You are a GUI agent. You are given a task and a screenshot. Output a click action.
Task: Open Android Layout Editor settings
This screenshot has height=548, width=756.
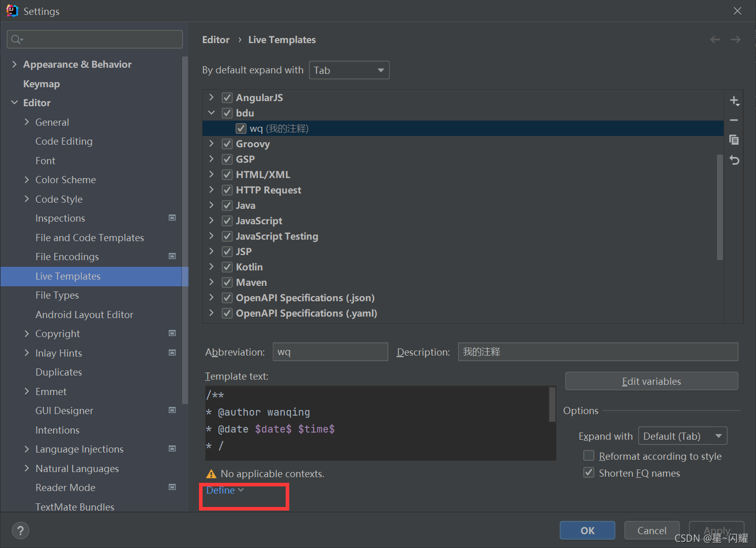pos(84,315)
